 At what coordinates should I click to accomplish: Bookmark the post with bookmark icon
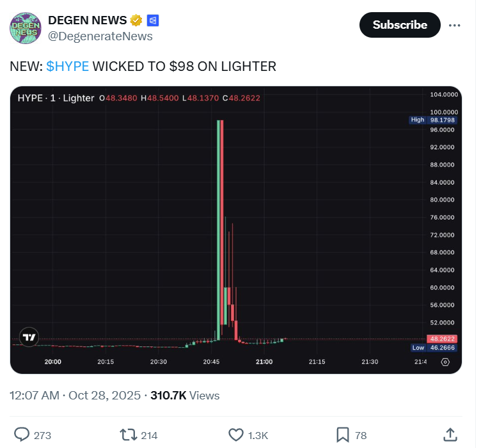coord(343,435)
